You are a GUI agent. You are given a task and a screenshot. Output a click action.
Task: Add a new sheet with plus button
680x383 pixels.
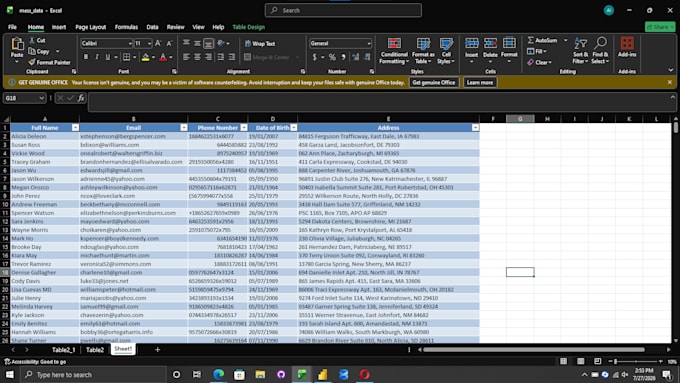pyautogui.click(x=157, y=350)
